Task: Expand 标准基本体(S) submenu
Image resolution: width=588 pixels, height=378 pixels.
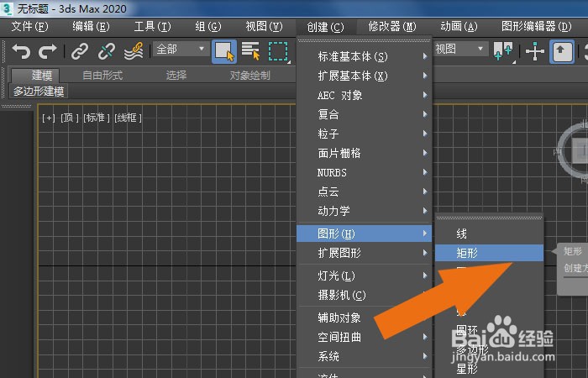Action: point(364,56)
